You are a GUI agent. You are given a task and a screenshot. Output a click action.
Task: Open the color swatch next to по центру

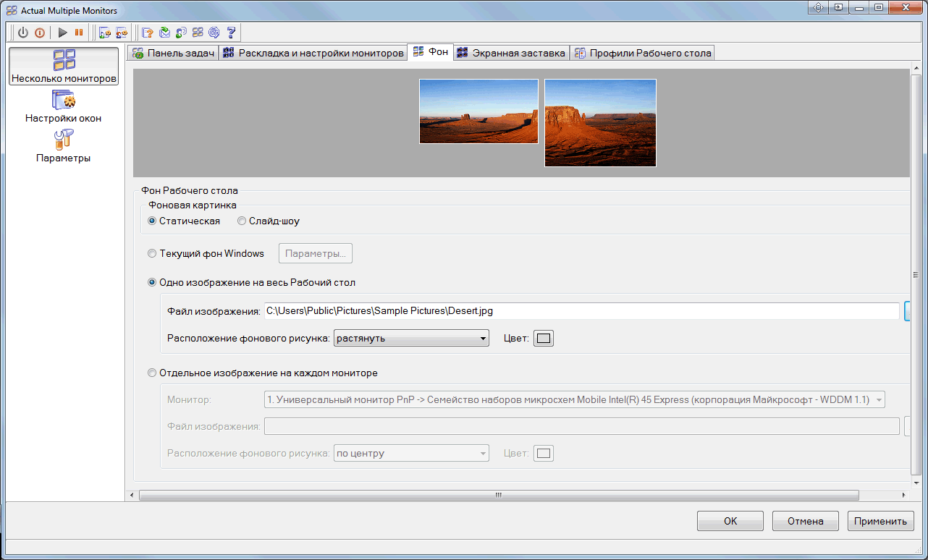[544, 454]
